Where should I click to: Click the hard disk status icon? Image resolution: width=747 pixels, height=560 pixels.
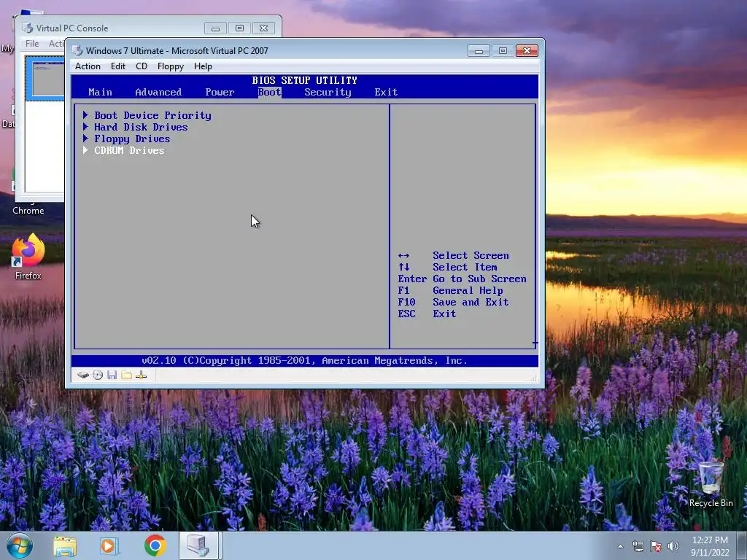(x=83, y=376)
